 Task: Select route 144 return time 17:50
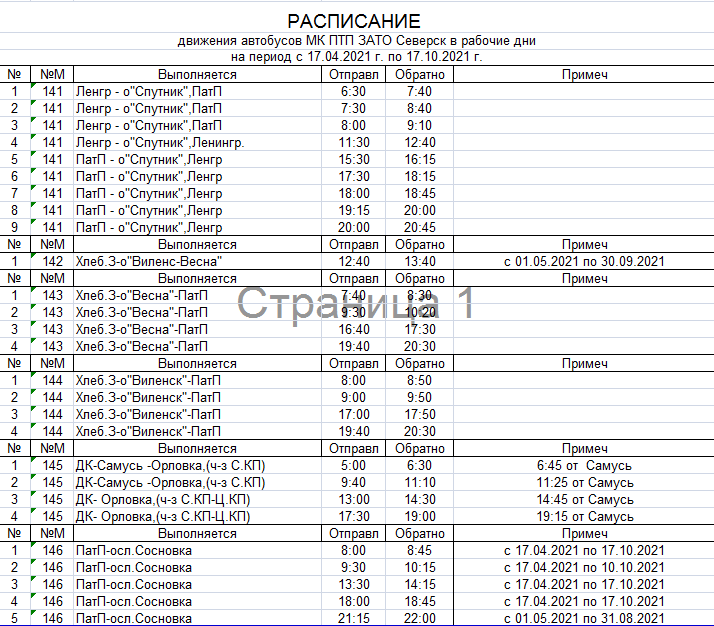(x=420, y=414)
